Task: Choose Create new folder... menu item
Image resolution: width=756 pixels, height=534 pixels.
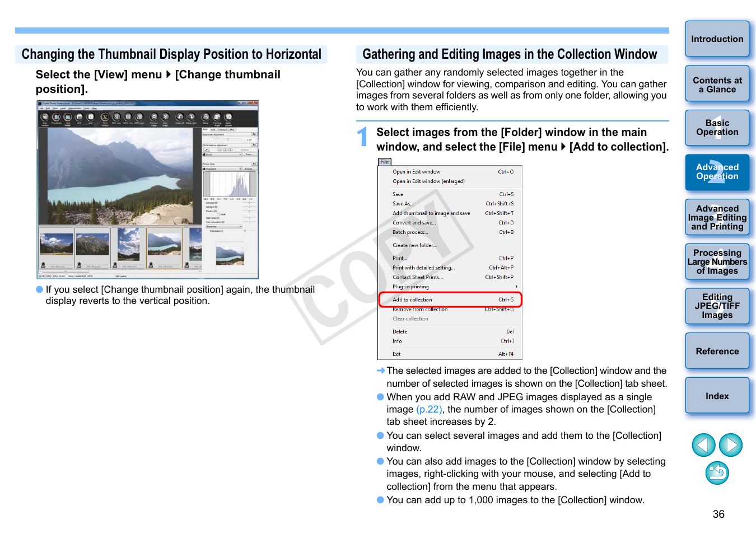Action: [x=450, y=245]
